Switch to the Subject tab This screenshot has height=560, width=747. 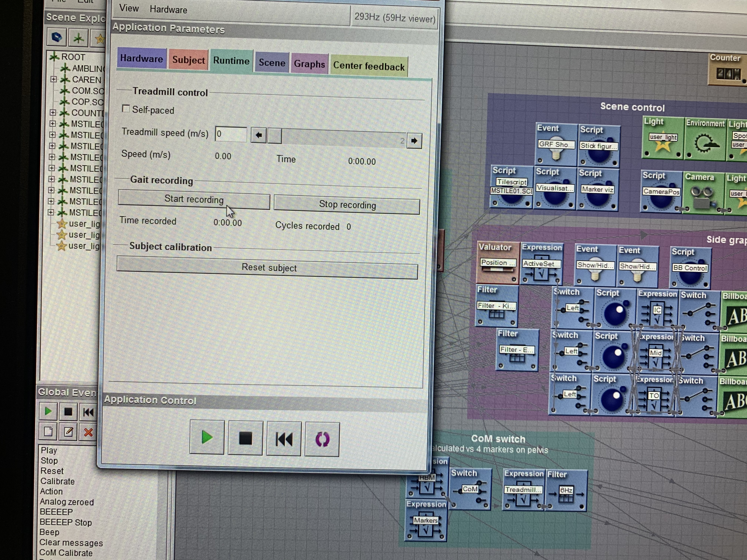[188, 60]
